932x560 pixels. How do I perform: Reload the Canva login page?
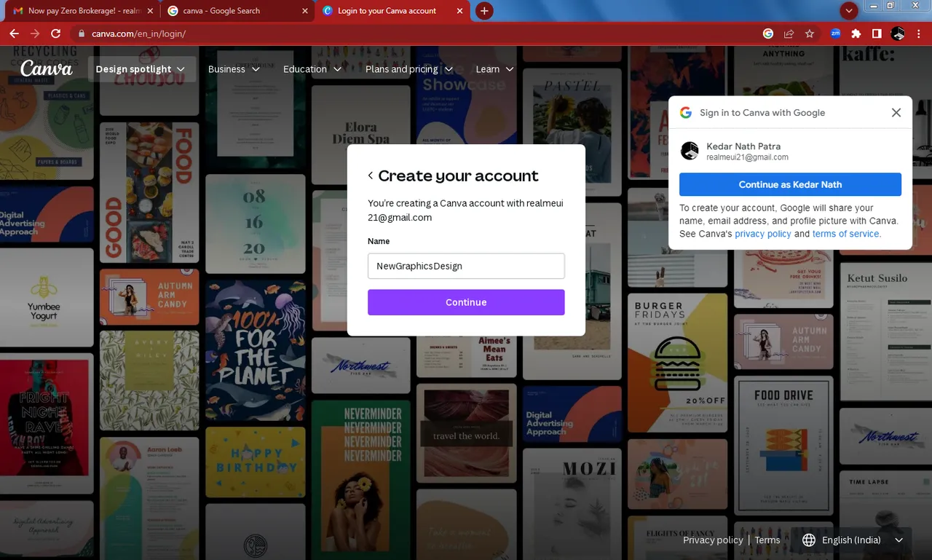click(55, 33)
